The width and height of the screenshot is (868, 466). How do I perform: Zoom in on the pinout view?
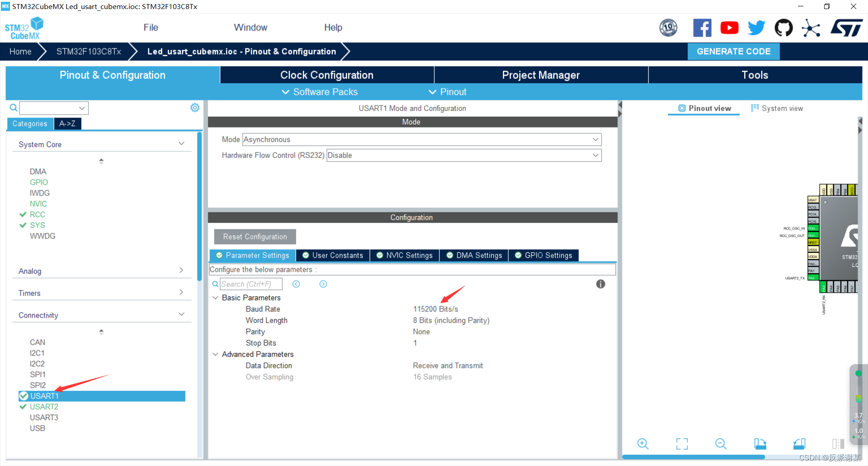[642, 444]
